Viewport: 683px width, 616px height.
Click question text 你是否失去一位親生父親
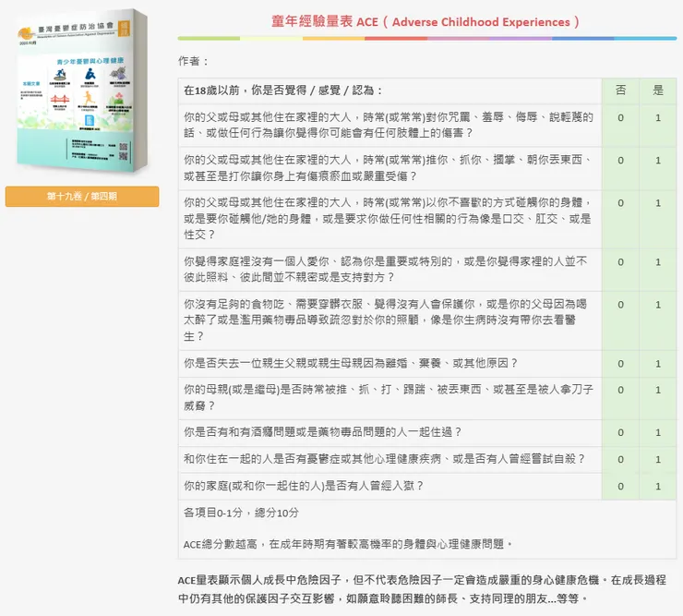pos(351,363)
